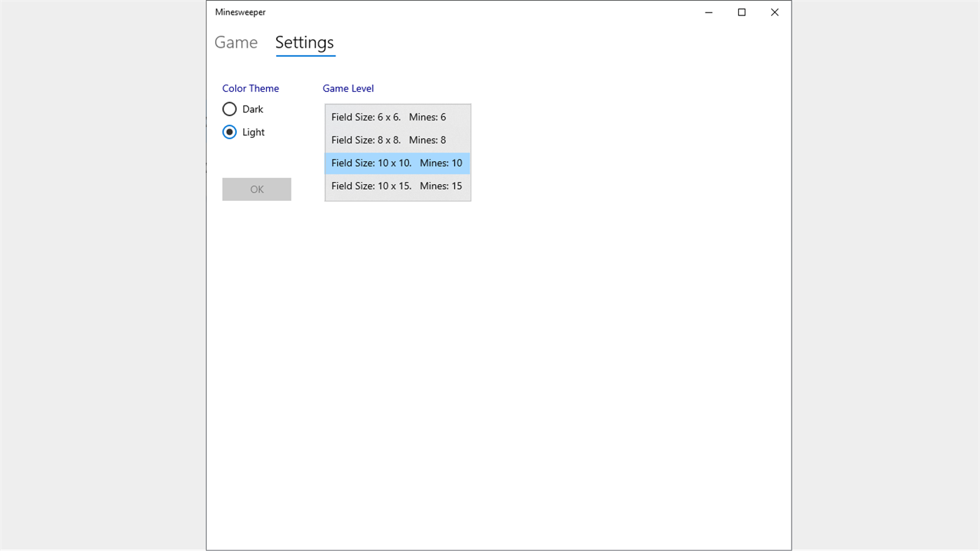Select Field Size 6 x 6 level
The width and height of the screenshot is (980, 551).
397,117
